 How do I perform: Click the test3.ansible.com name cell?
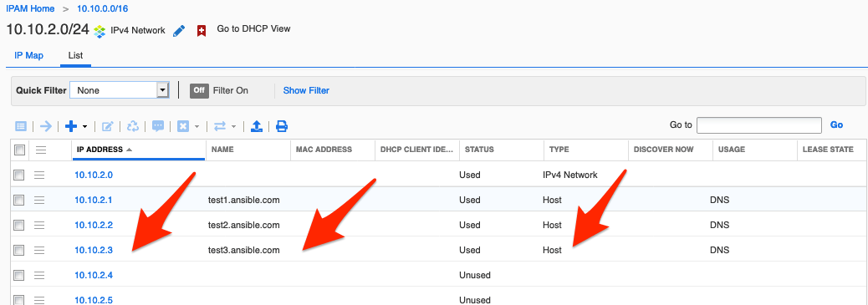pos(243,250)
